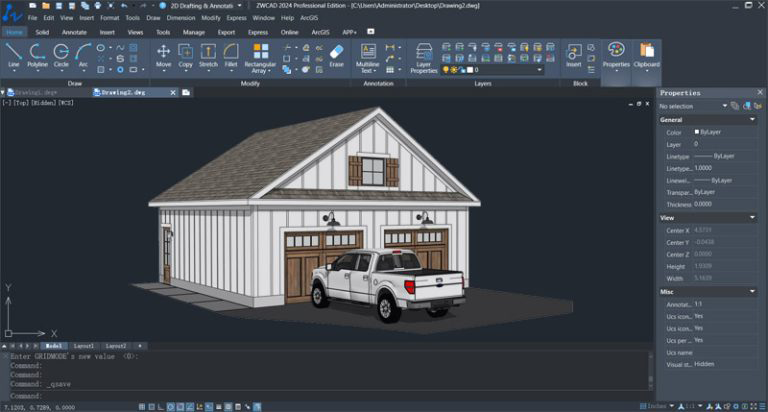
Task: Click the Insert block icon
Action: [574, 54]
